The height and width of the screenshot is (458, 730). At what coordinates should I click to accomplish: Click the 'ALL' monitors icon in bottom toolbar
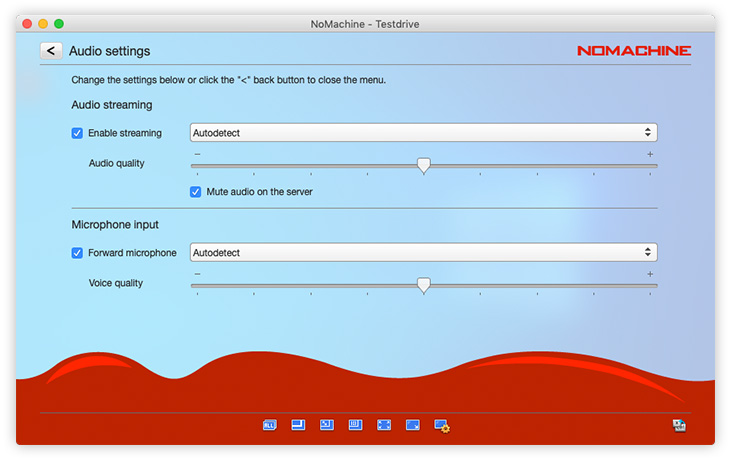(269, 425)
